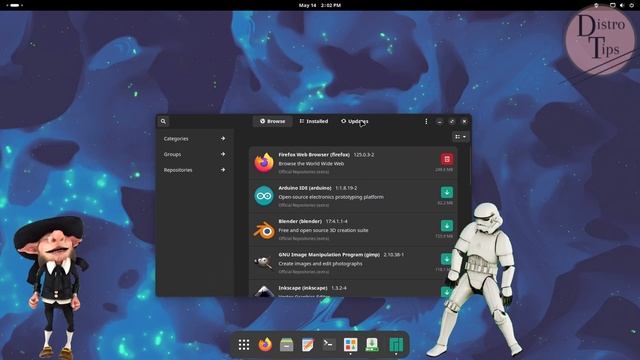Open the view mode dropdown
640x360 pixels.
click(460, 137)
